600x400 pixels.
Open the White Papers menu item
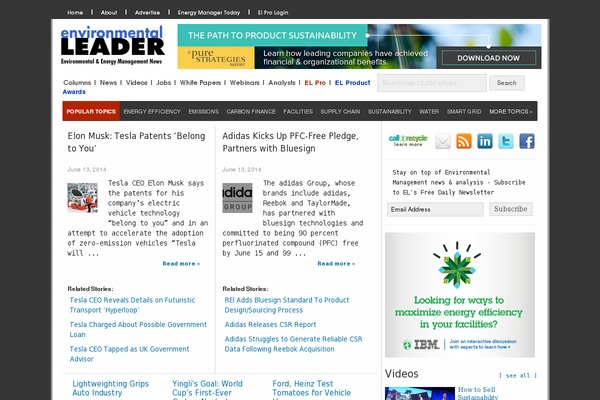[x=200, y=83]
